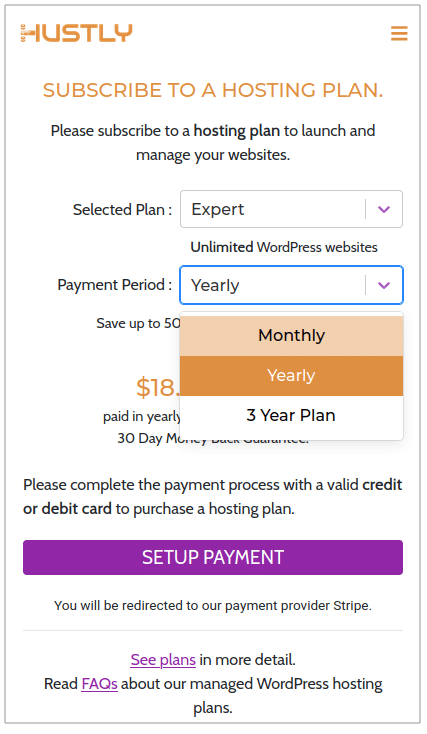Choose the Monthly option from the list
The height and width of the screenshot is (734, 427).
click(291, 336)
